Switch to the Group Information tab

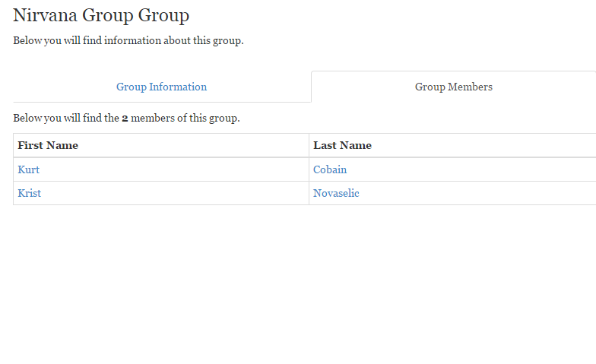click(161, 87)
